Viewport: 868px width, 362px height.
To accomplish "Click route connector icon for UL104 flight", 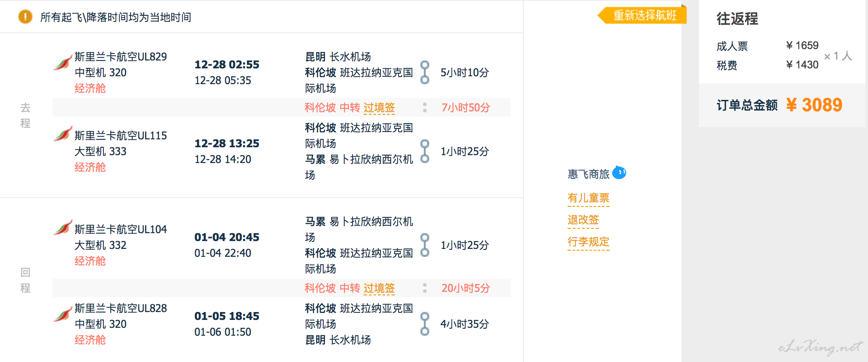I will pos(425,245).
